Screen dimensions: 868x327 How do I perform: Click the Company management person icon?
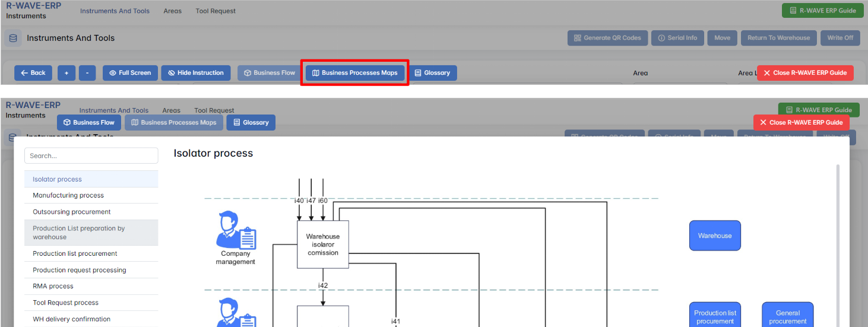236,230
